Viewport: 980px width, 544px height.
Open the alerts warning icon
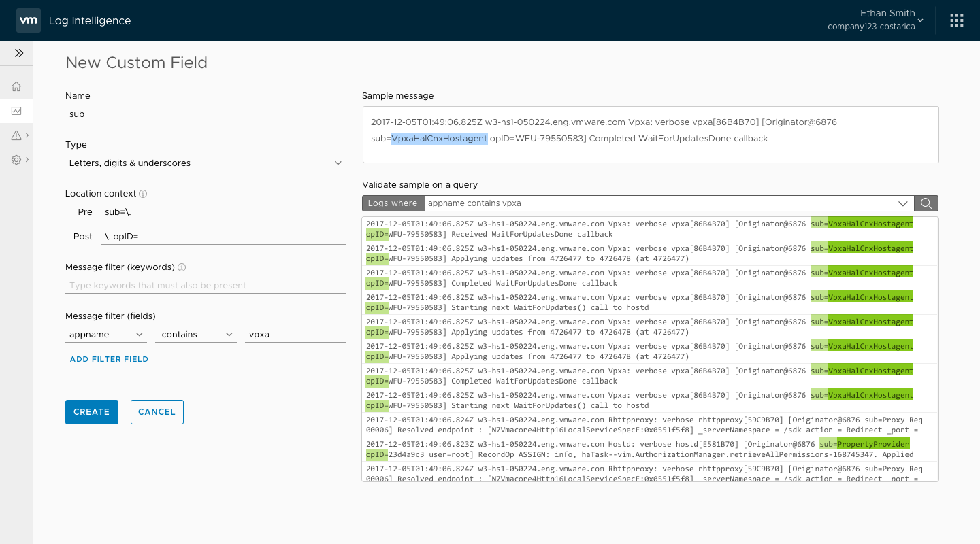(16, 135)
